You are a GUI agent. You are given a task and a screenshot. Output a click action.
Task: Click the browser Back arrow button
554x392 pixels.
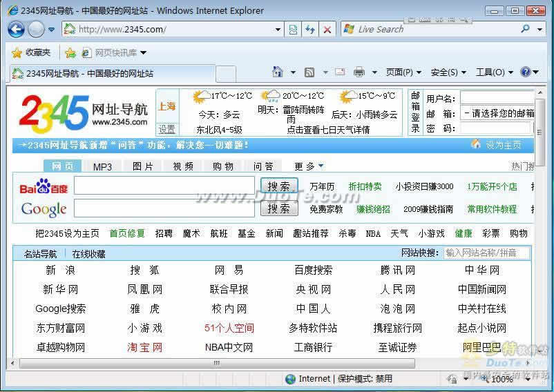pyautogui.click(x=17, y=29)
